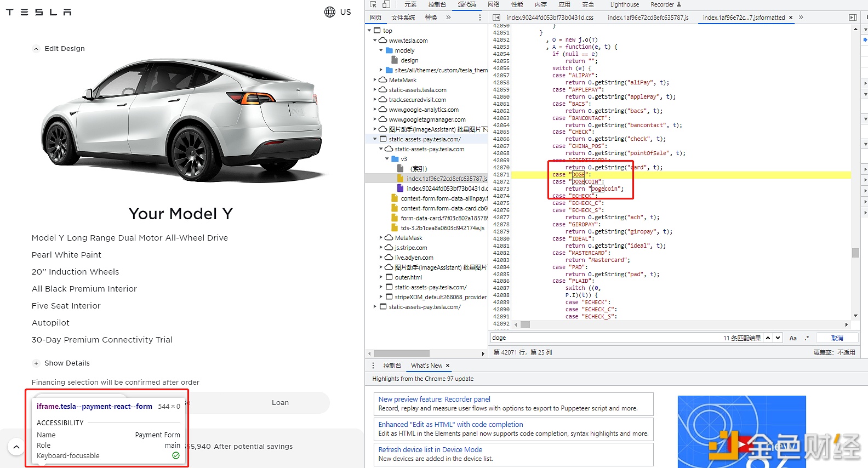Select the 文件系统 (Filesystem) sidebar tab
This screenshot has height=468, width=868.
tap(403, 18)
